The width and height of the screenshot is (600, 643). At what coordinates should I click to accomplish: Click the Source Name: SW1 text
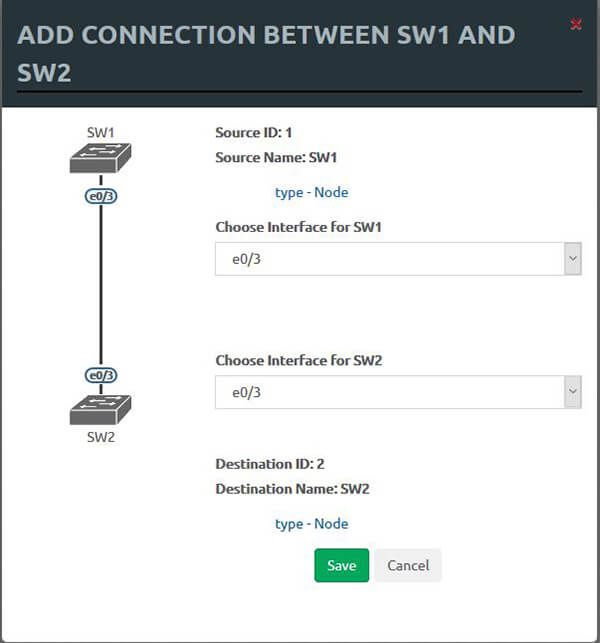(x=277, y=157)
